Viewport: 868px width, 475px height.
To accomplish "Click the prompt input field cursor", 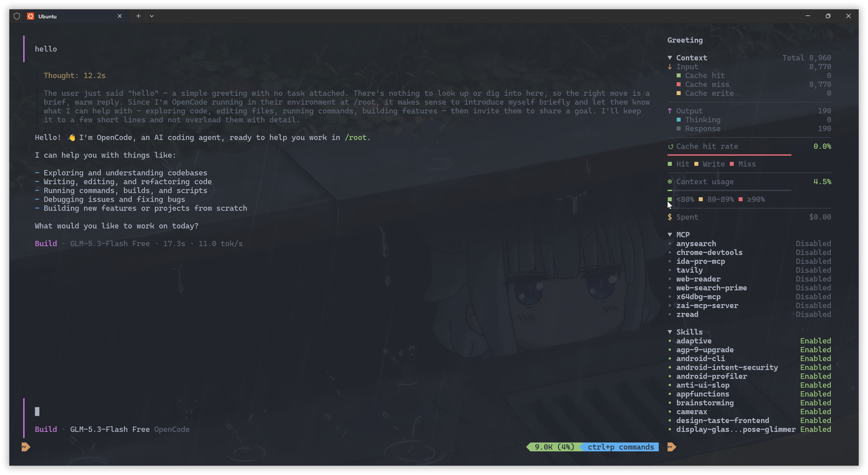I will 37,411.
